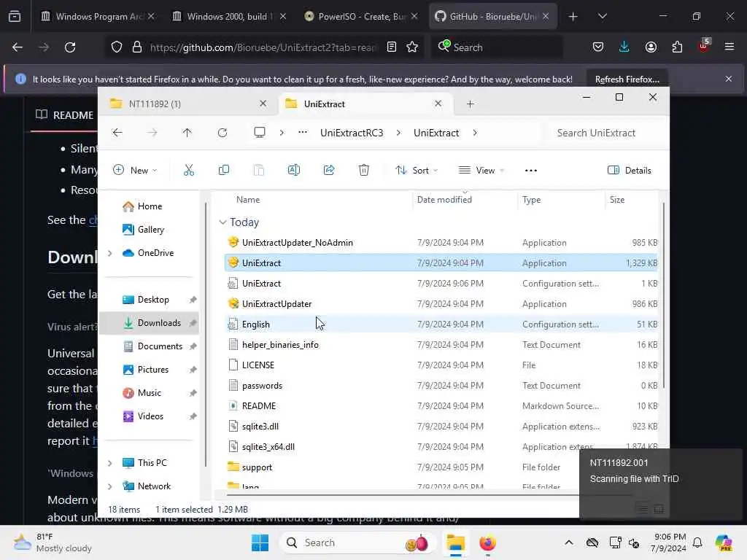Collapse the Today file group
The width and height of the screenshot is (747, 560).
pyautogui.click(x=222, y=222)
